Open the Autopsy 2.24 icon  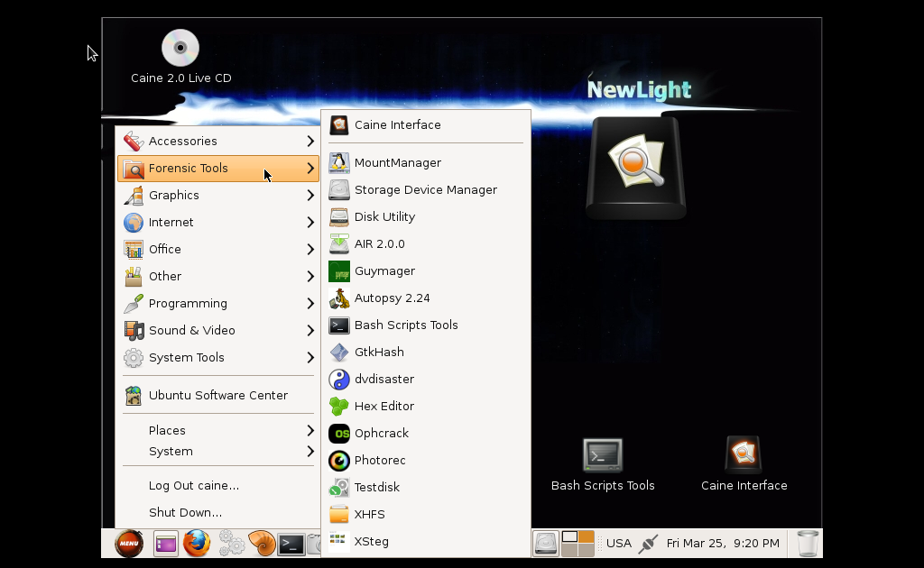[x=339, y=298]
